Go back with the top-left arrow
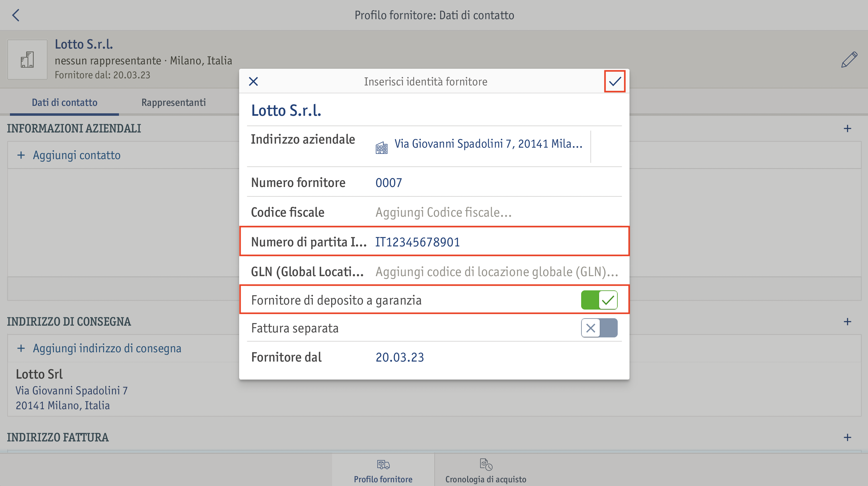This screenshot has width=868, height=486. click(16, 15)
